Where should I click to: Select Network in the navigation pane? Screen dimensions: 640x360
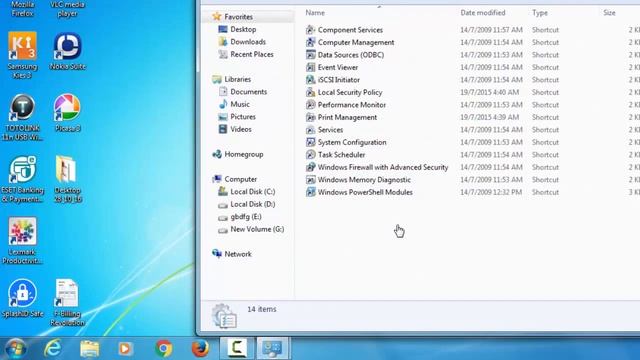click(238, 254)
